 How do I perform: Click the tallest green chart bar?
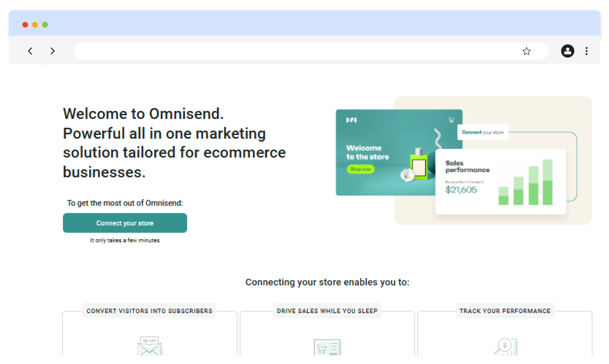coord(547,182)
